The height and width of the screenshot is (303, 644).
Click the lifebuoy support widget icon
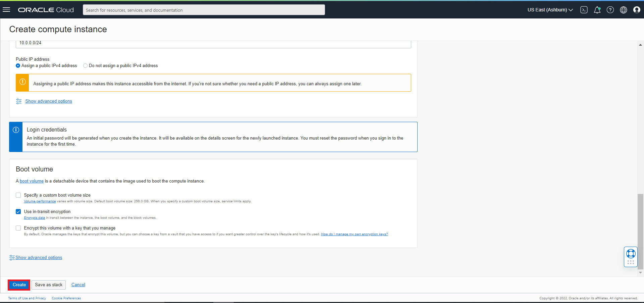click(x=631, y=254)
